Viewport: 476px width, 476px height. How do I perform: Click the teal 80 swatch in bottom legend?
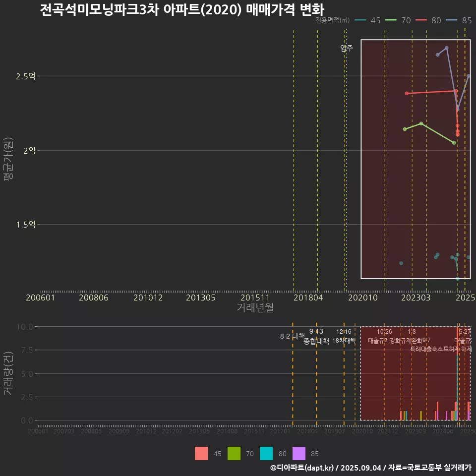click(x=266, y=453)
